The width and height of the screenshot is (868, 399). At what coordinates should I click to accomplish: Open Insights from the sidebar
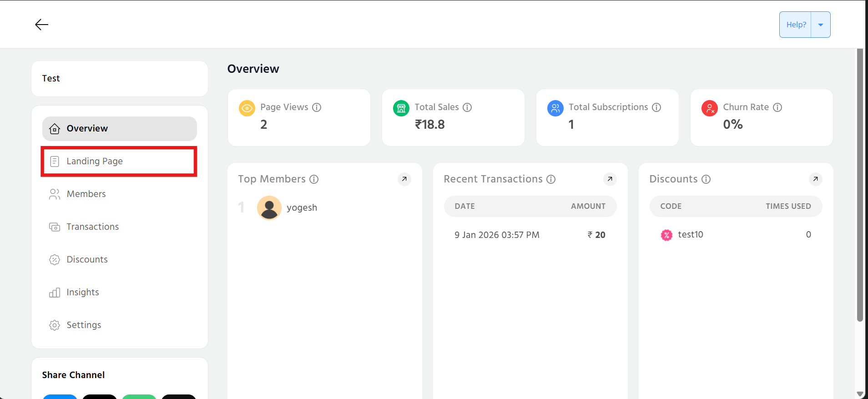click(x=82, y=293)
